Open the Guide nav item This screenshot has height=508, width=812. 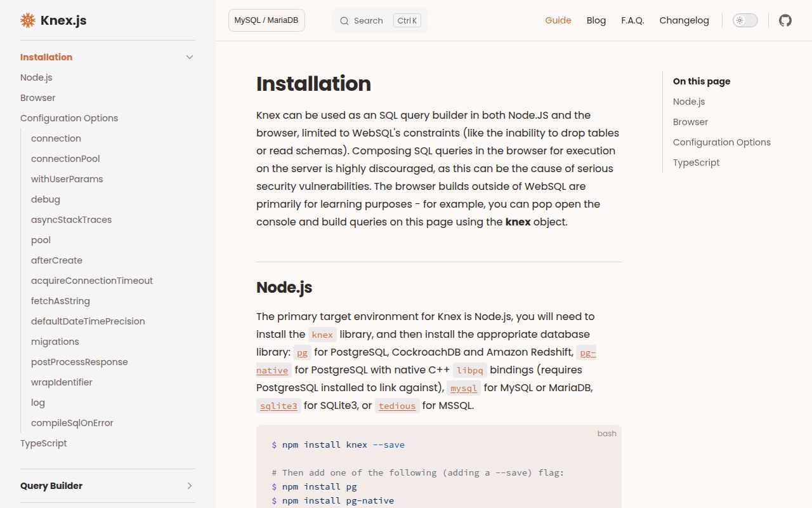[x=558, y=20]
